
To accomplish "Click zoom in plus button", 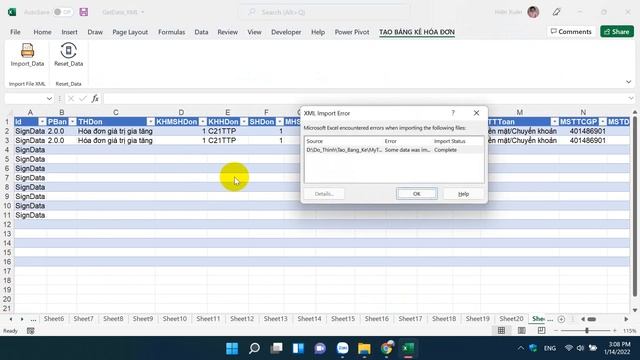I will coord(615,331).
